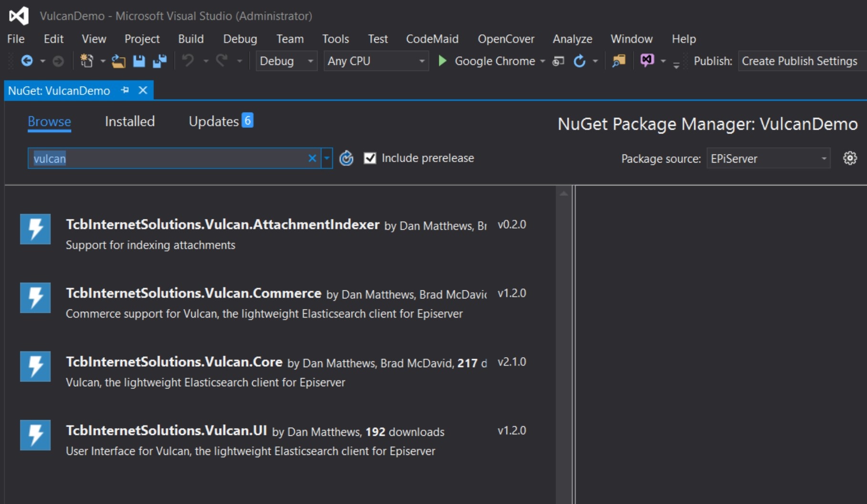This screenshot has width=867, height=504.
Task: Click the purple Visual Studio feedback icon
Action: [647, 61]
